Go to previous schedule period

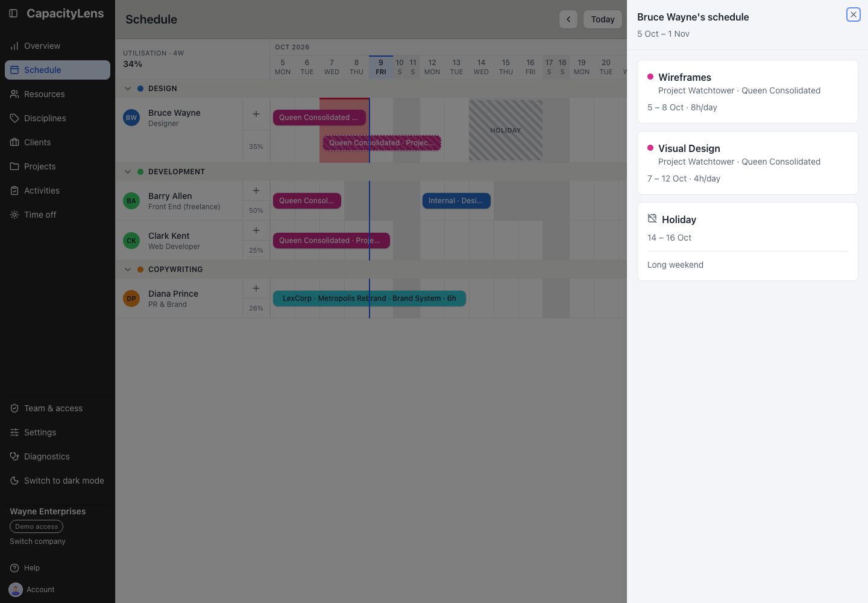point(568,19)
